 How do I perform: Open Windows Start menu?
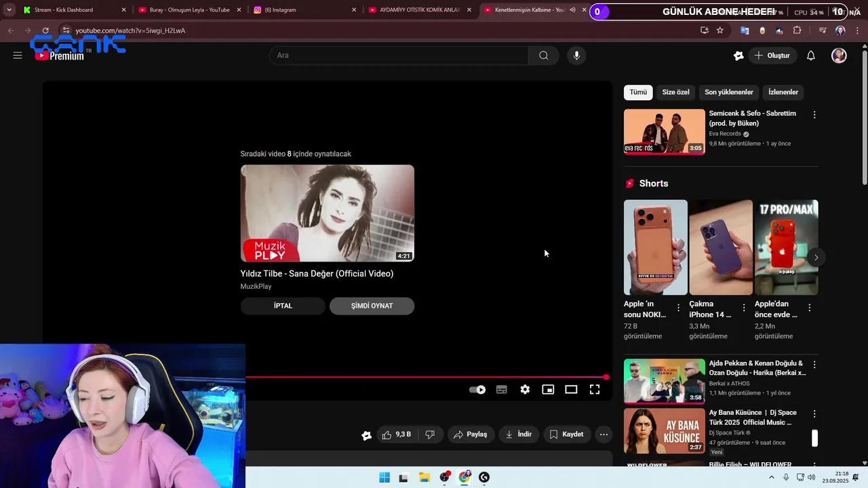point(384,477)
